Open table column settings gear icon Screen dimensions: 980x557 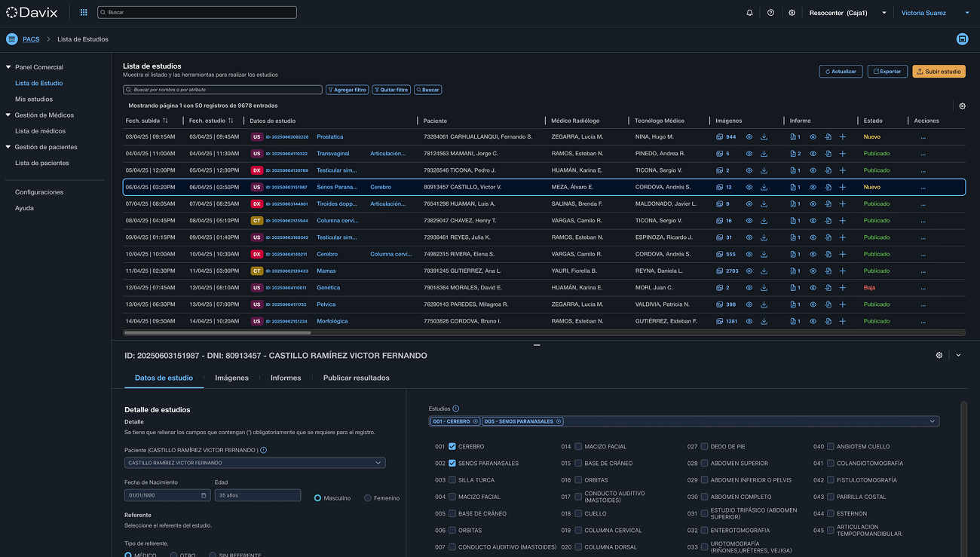[x=962, y=106]
